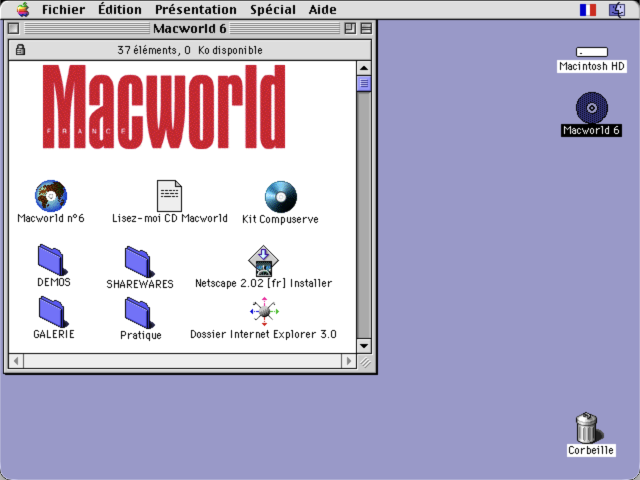Click the window resize grip corner
The image size is (640, 480).
pos(364,362)
